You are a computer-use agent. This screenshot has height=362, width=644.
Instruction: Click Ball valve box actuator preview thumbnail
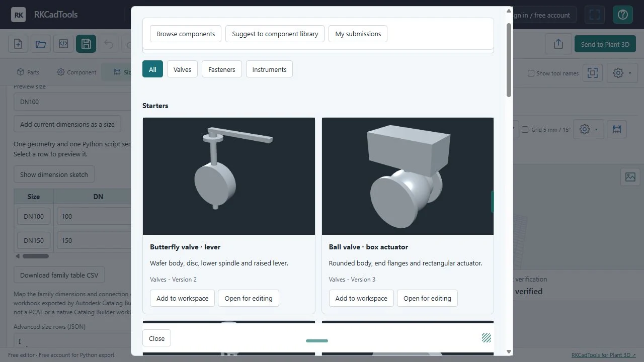tap(408, 176)
